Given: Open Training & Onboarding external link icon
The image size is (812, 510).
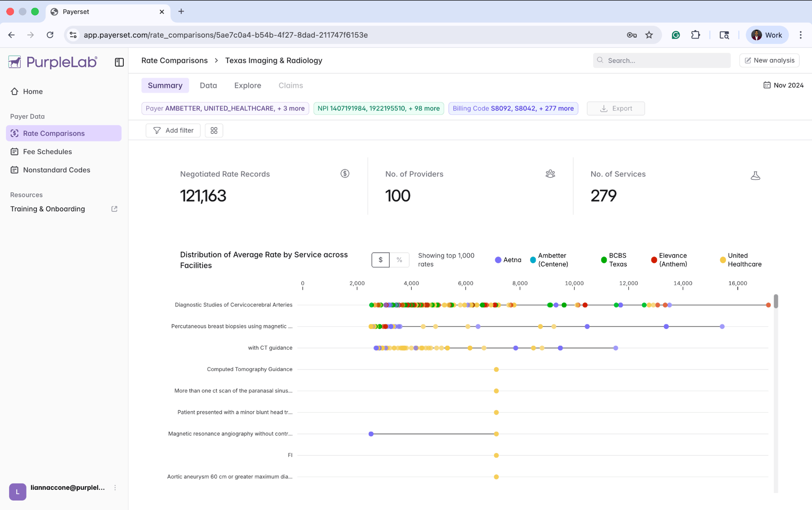Looking at the screenshot, I should [114, 209].
